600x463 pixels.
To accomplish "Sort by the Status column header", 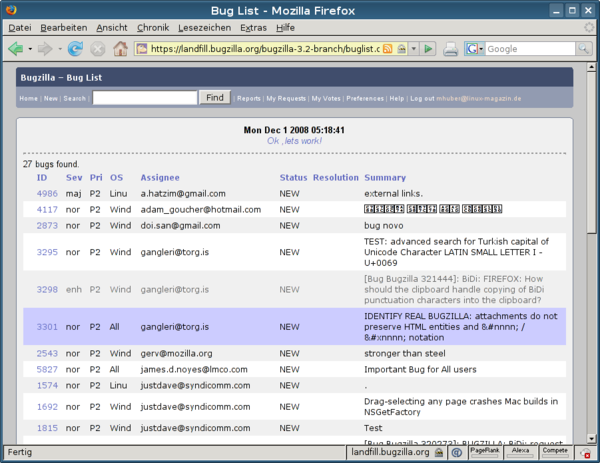I will [293, 178].
